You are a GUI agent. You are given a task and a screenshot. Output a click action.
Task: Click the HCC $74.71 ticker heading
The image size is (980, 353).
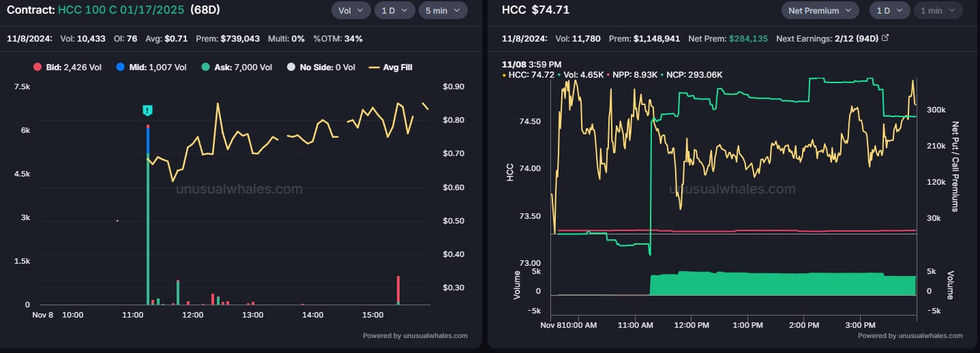[535, 10]
